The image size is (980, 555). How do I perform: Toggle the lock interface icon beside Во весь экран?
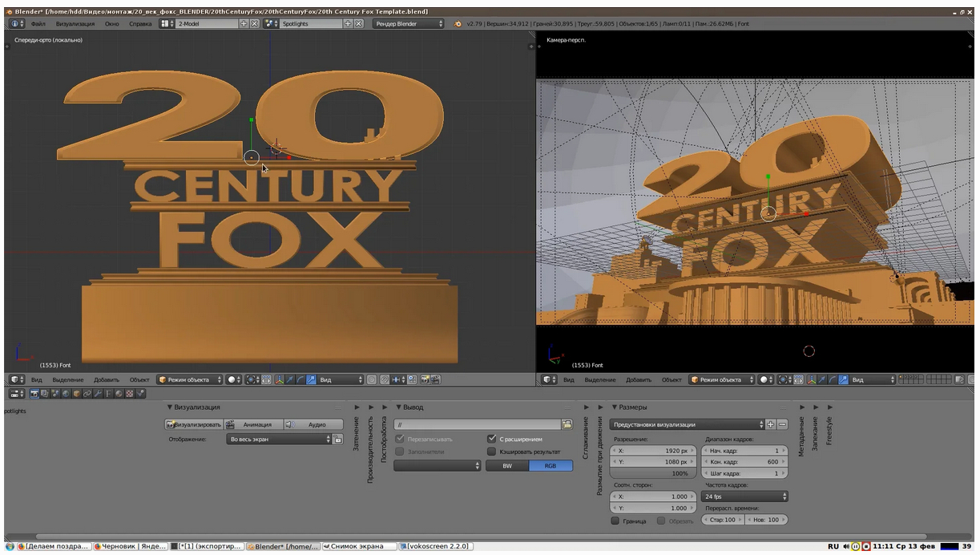[338, 440]
